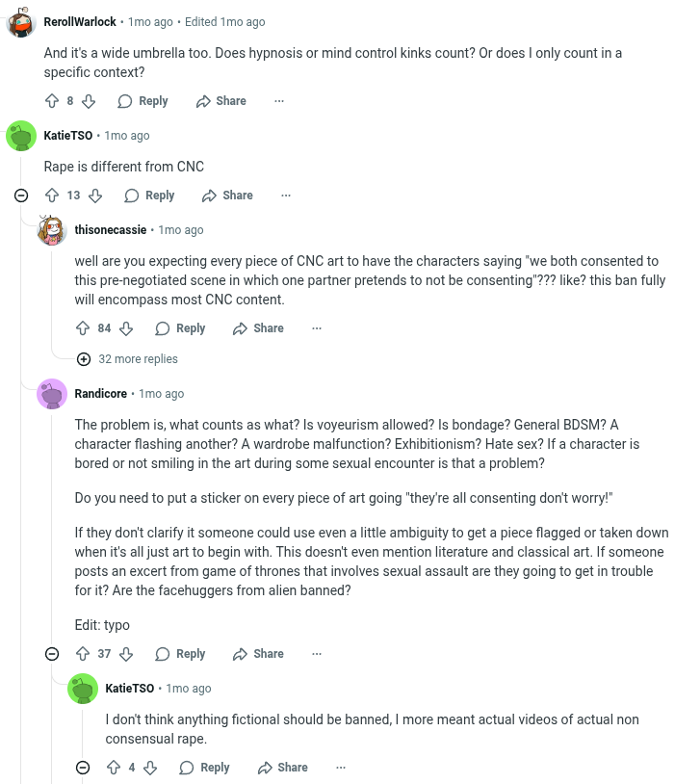Collapse Randicore's comment thread
Screen dimensions: 700x784
pyautogui.click(x=52, y=654)
